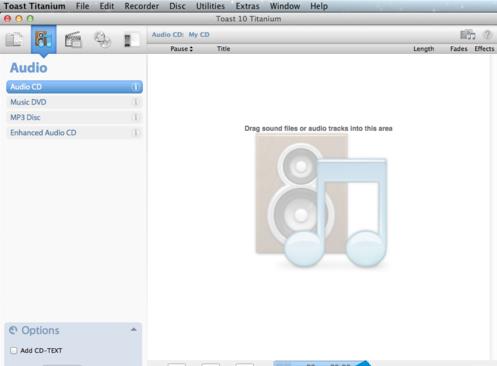Screen dimensions: 497x366
Task: Click the green zoom window button
Action: [30, 19]
